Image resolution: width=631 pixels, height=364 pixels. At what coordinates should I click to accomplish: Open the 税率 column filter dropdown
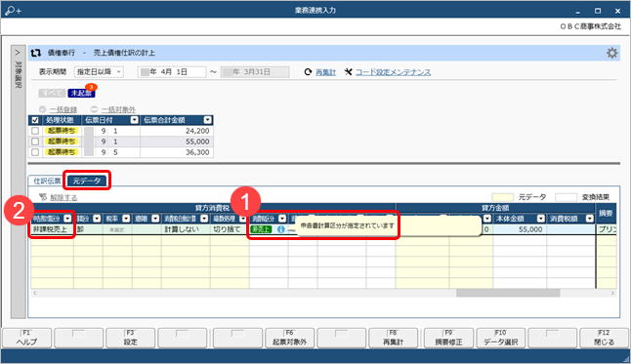(x=126, y=219)
